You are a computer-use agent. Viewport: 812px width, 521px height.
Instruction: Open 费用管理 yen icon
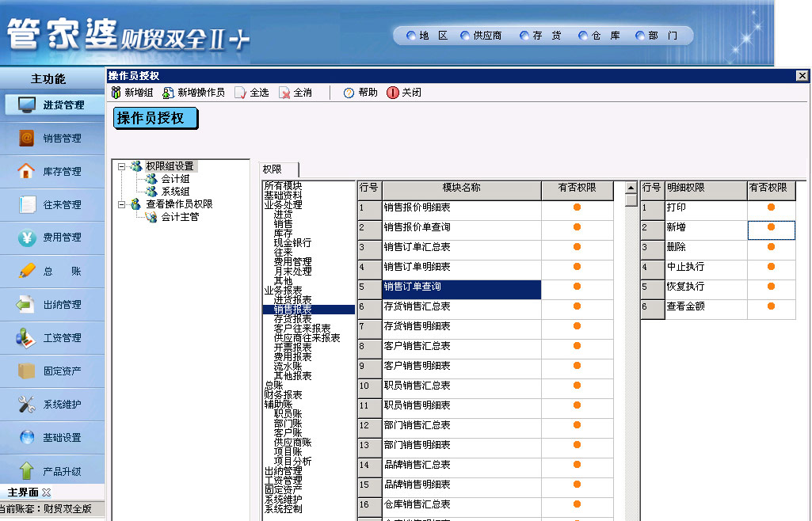26,238
